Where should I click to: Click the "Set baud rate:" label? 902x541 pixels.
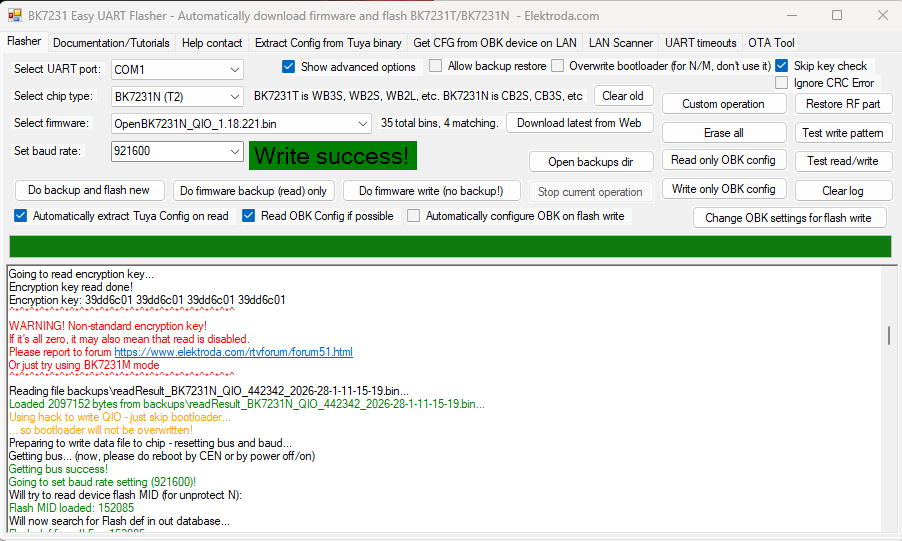[x=48, y=151]
